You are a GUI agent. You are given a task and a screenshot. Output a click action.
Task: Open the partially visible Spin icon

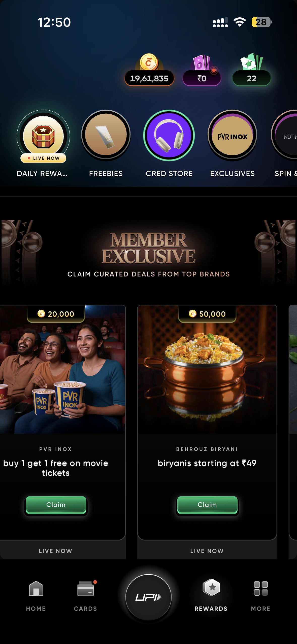[285, 135]
